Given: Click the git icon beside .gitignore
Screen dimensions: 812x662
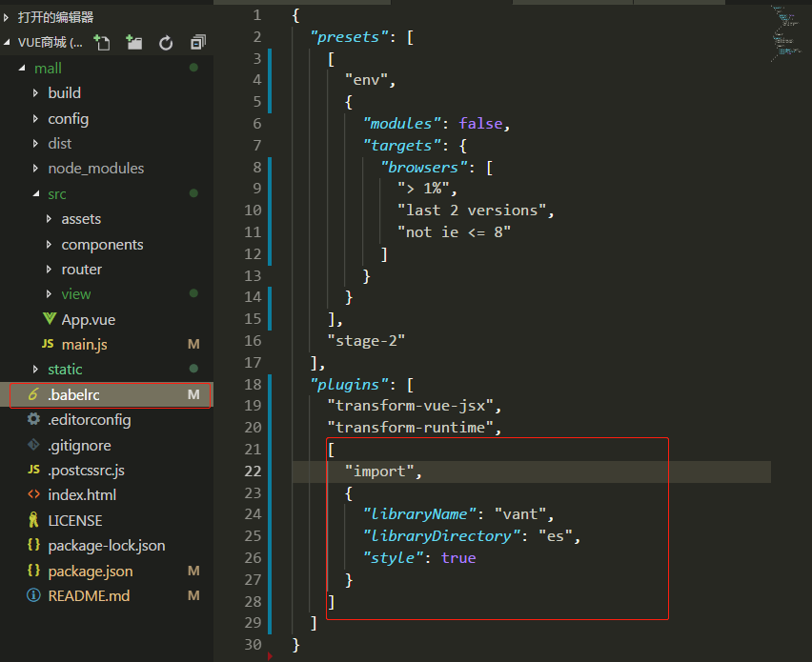Looking at the screenshot, I should click(33, 445).
